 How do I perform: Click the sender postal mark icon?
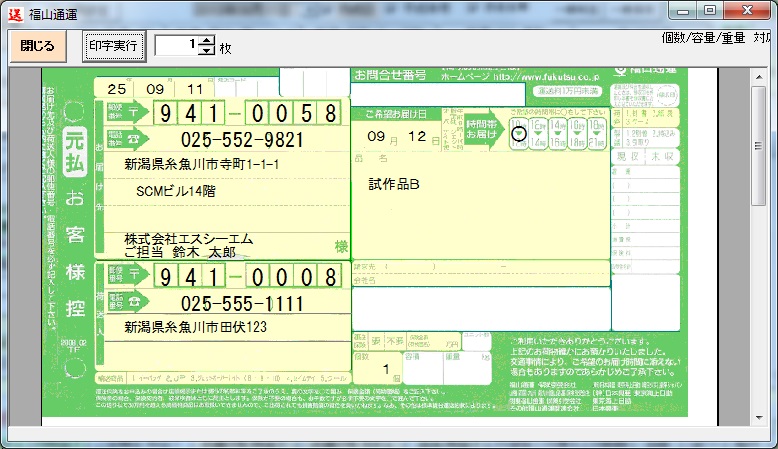pyautogui.click(x=134, y=274)
